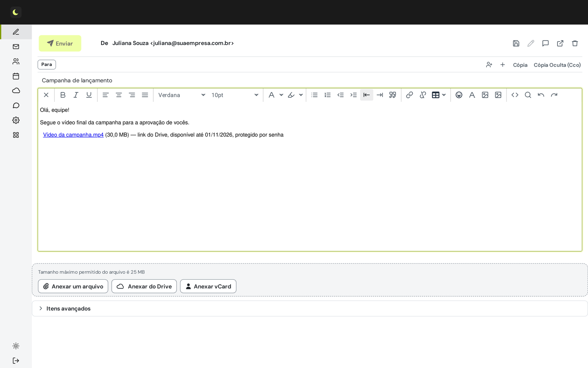Open the emoji picker
The image size is (588, 368).
point(459,95)
